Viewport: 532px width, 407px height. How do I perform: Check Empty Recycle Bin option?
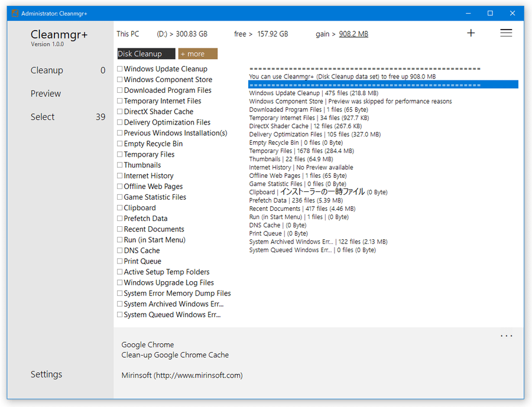120,144
